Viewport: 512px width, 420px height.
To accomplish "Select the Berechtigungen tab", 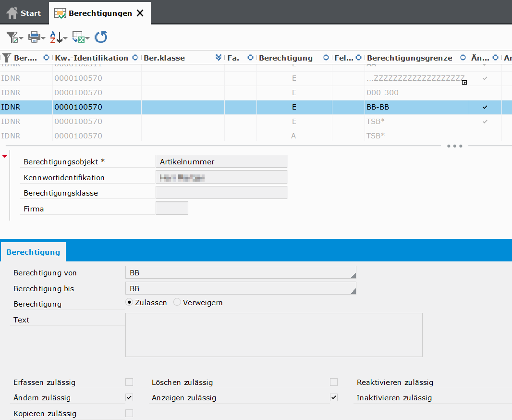I will pyautogui.click(x=100, y=13).
